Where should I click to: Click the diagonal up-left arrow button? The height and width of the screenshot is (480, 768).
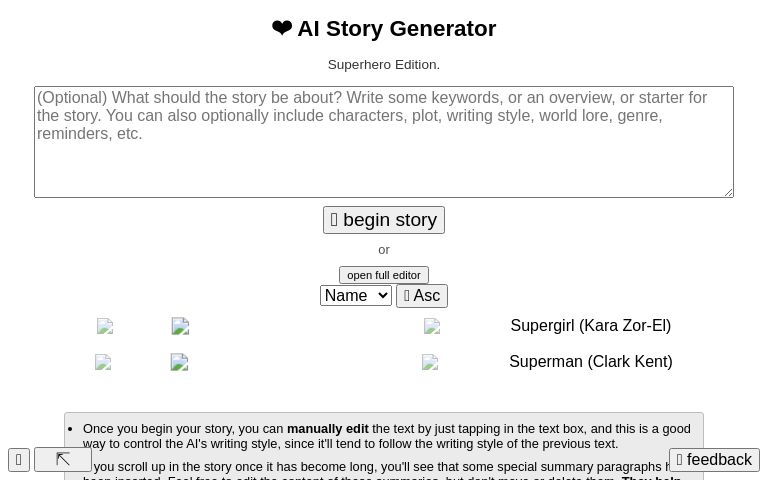63,460
